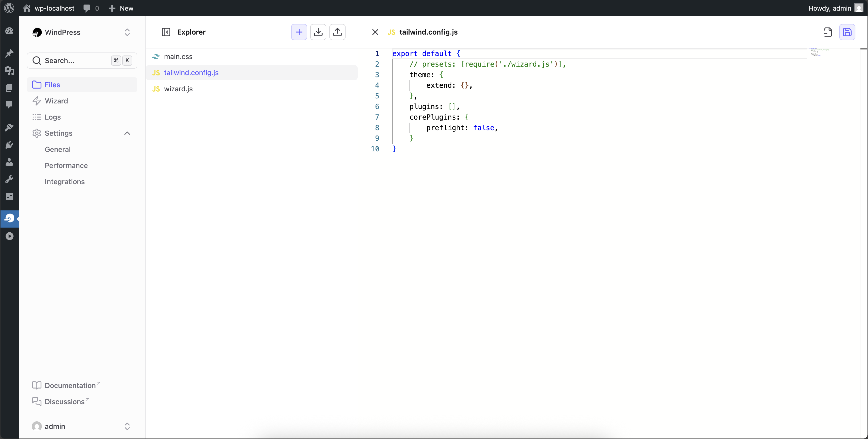Viewport: 868px width, 439px height.
Task: Open the Appearance brush sidebar icon
Action: (9, 127)
